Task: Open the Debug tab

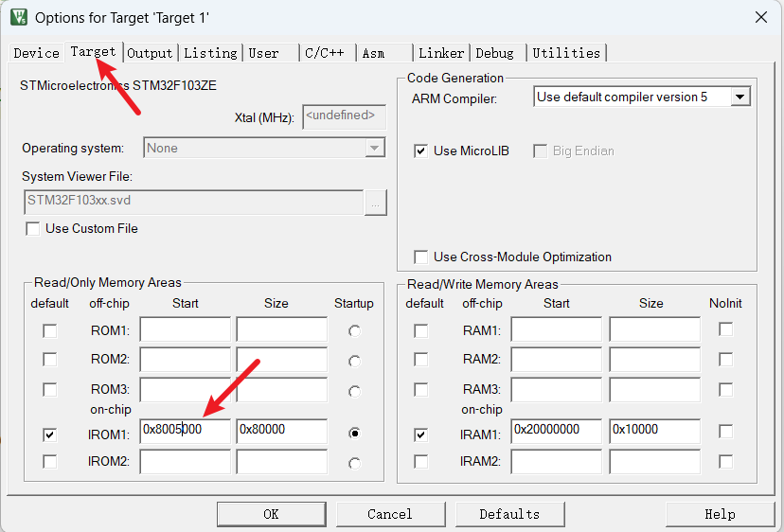Action: point(495,53)
